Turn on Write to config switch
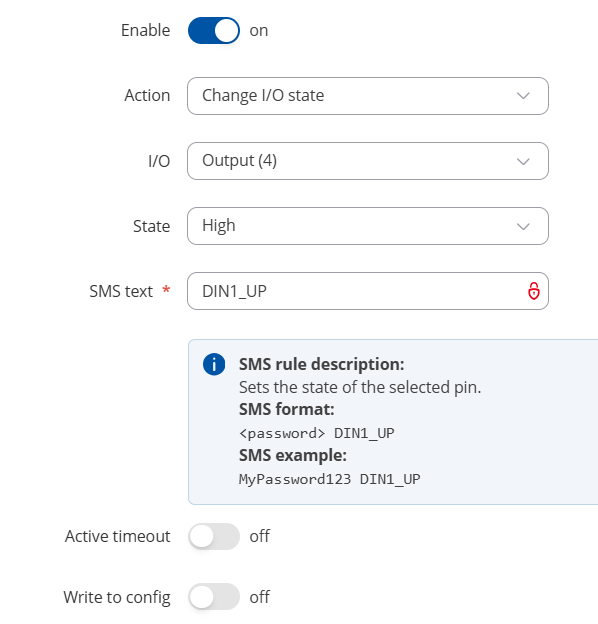 pos(214,597)
